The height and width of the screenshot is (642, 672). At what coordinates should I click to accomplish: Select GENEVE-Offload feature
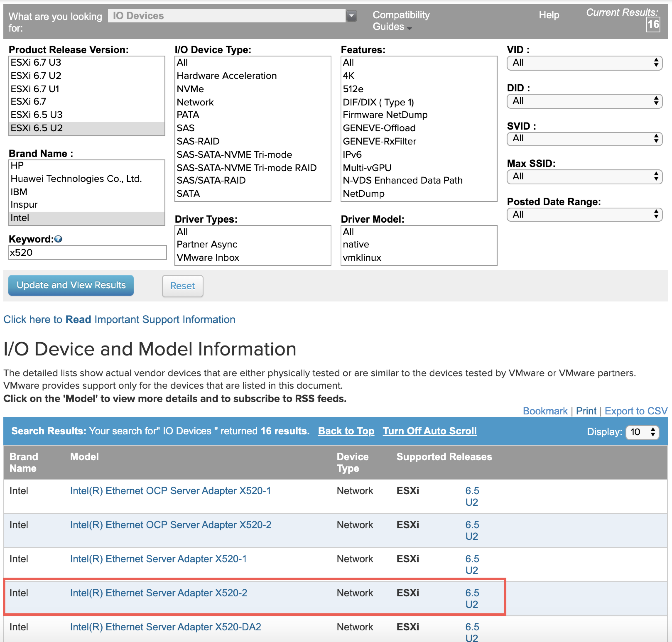point(419,128)
